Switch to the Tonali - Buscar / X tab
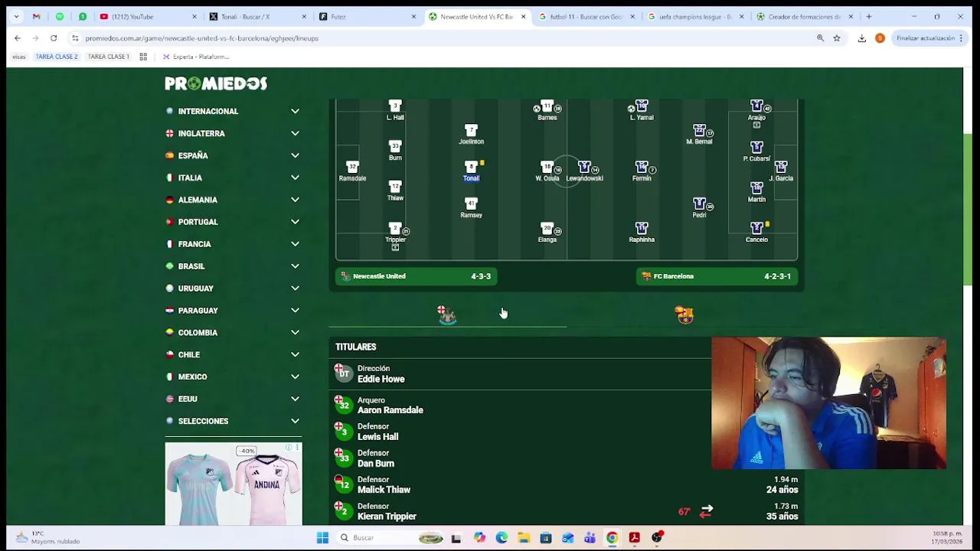This screenshot has height=551, width=980. coord(257,16)
